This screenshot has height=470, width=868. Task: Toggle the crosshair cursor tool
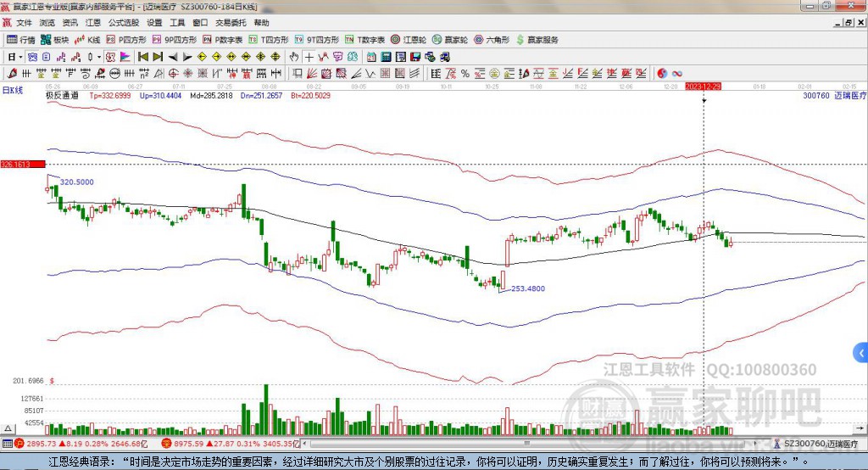(x=309, y=57)
